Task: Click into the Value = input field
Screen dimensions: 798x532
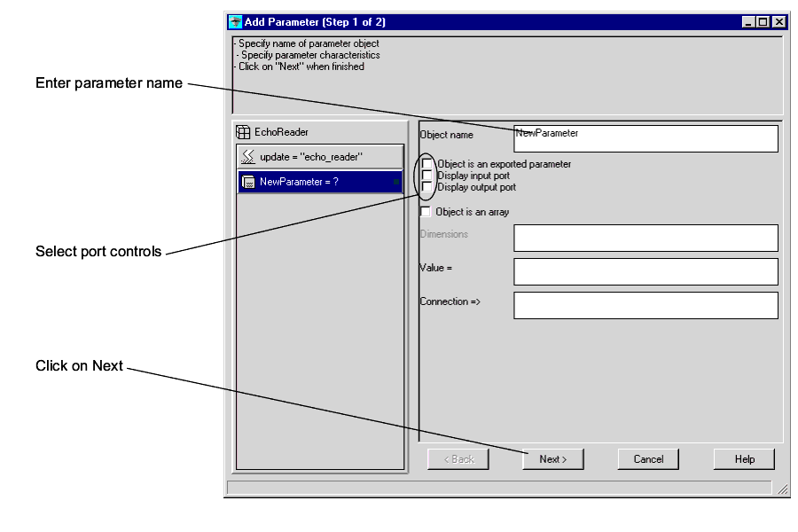Action: click(645, 271)
